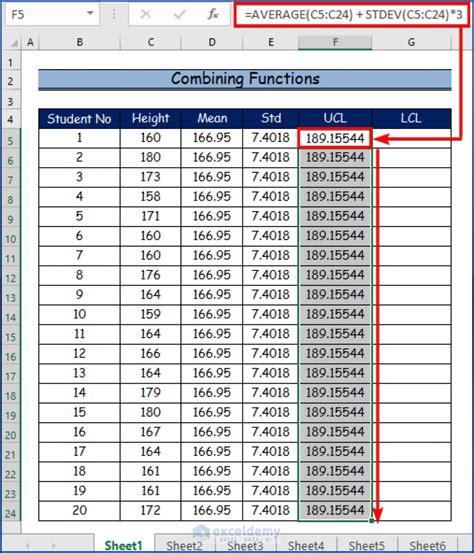Click the Student No header cell
The width and height of the screenshot is (474, 553).
tap(79, 119)
